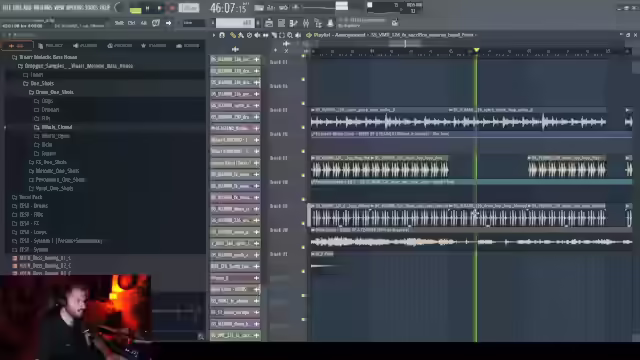Expand the FX_One_Shots folder
640x360 pixels.
[x=48, y=162]
